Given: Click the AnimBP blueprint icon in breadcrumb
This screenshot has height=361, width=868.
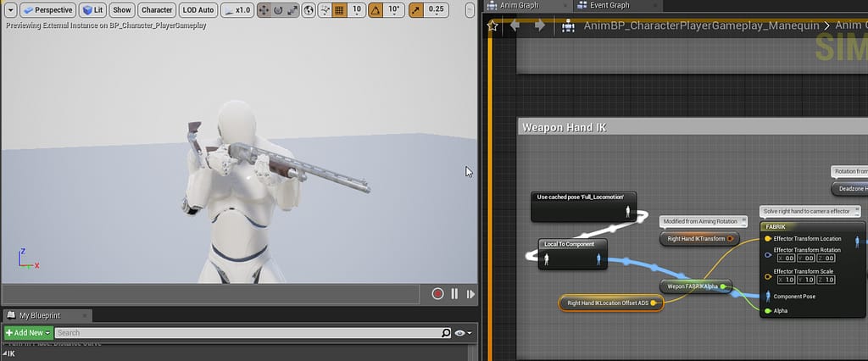Looking at the screenshot, I should coord(569,25).
